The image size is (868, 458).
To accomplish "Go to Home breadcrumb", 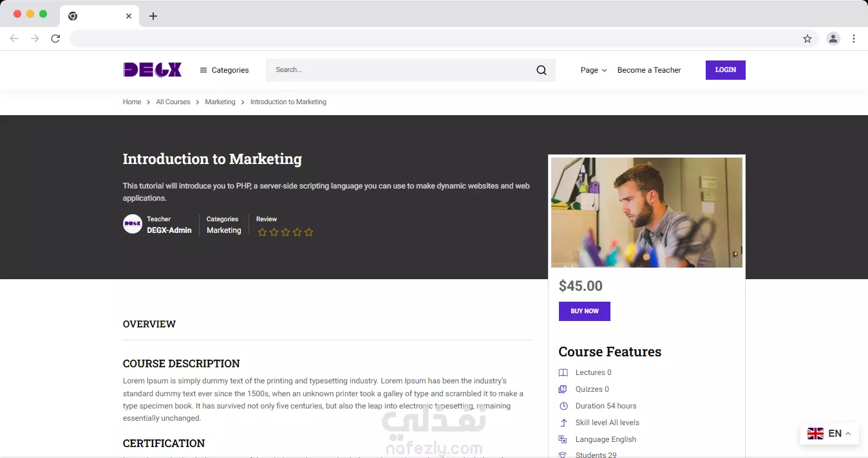I will point(132,102).
